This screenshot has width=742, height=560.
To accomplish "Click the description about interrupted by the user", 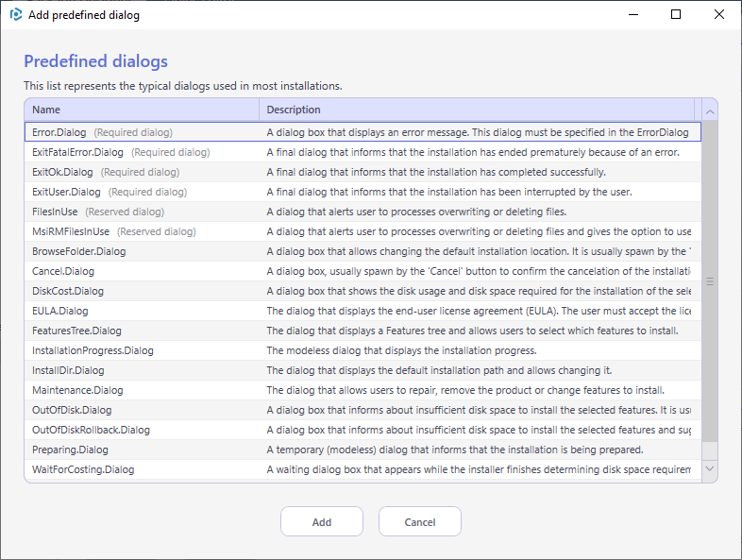I will coord(449,192).
